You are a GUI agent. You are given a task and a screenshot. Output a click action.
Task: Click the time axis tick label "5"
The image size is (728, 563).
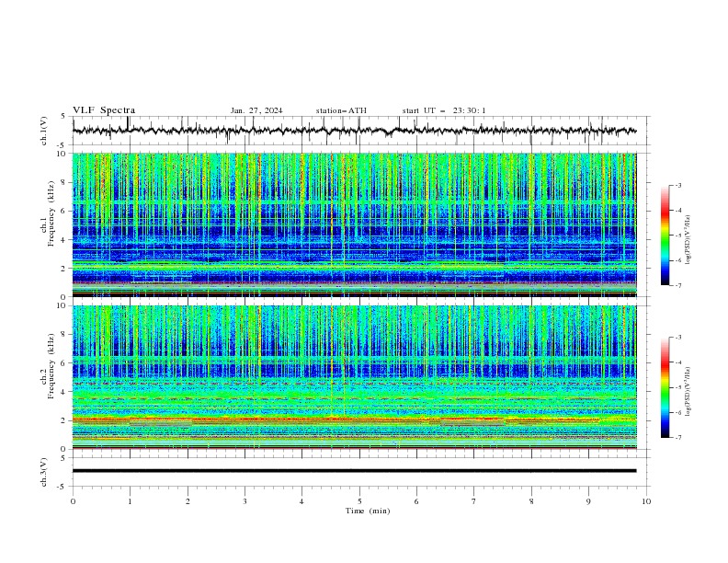359,501
